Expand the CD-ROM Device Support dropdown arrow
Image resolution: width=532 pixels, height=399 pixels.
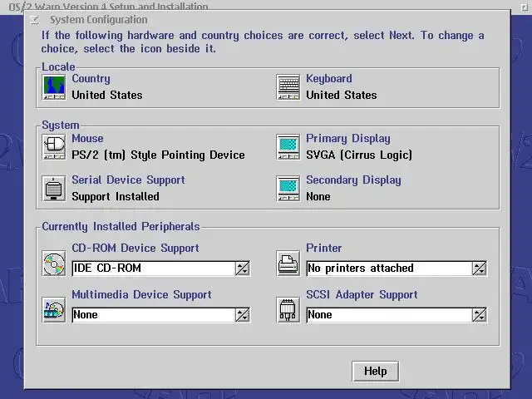242,268
